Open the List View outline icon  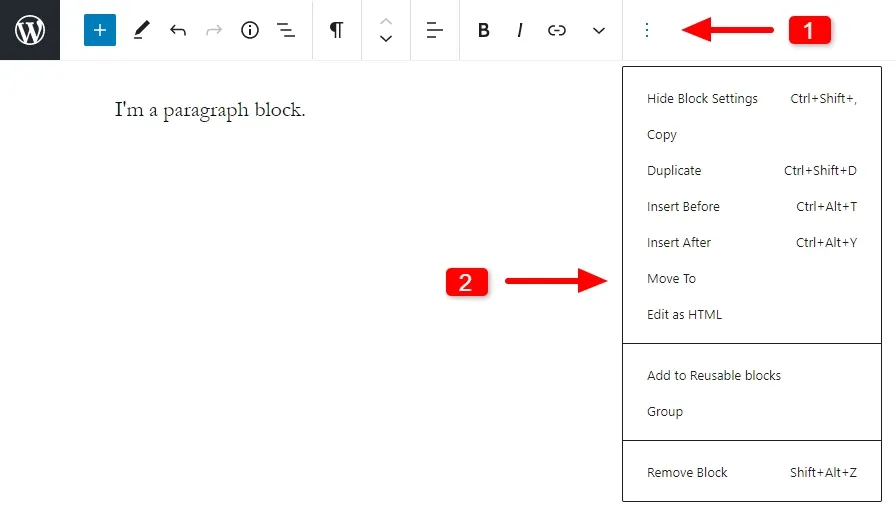pos(286,30)
